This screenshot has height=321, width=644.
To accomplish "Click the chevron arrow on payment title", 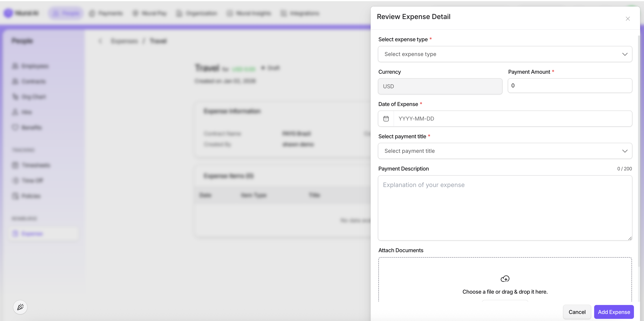I will pyautogui.click(x=625, y=151).
